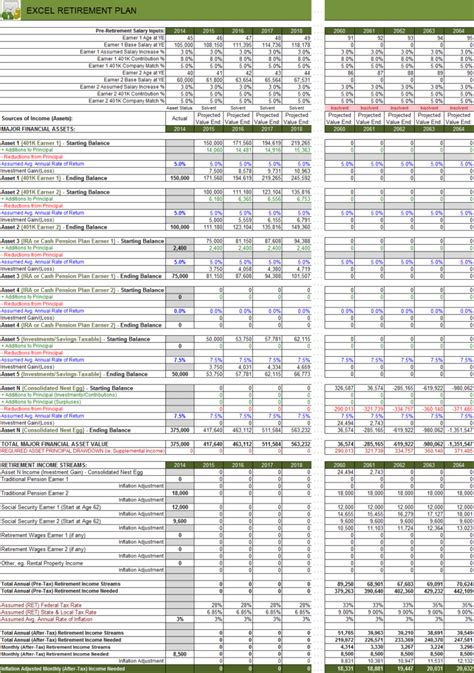Click the bold 9,600 cell in 2014 column
This screenshot has height=673, width=474.
[x=180, y=521]
